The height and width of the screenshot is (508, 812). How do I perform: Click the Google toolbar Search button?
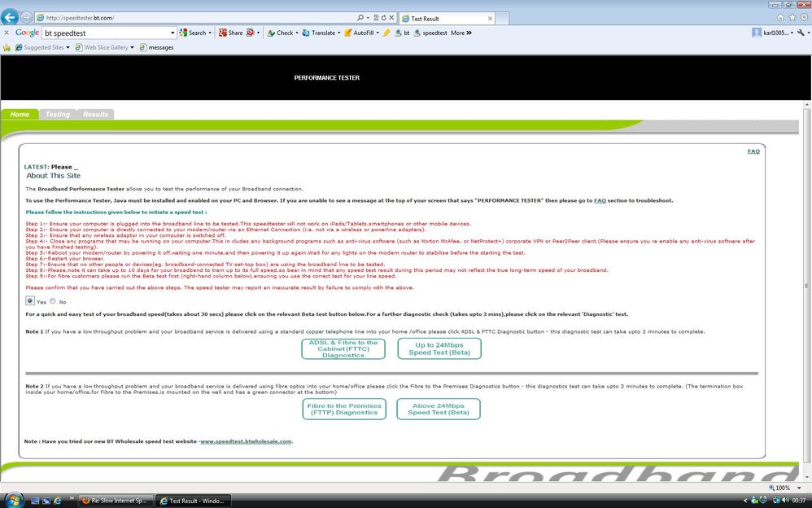pos(193,33)
